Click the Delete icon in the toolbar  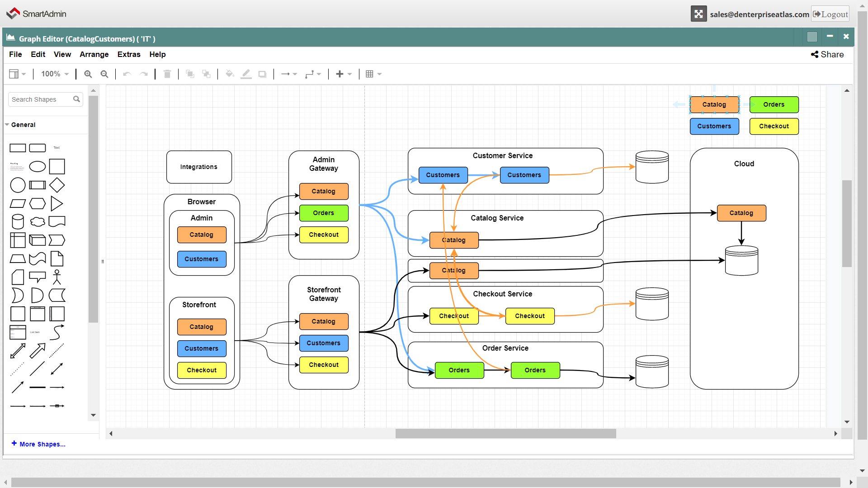[167, 74]
